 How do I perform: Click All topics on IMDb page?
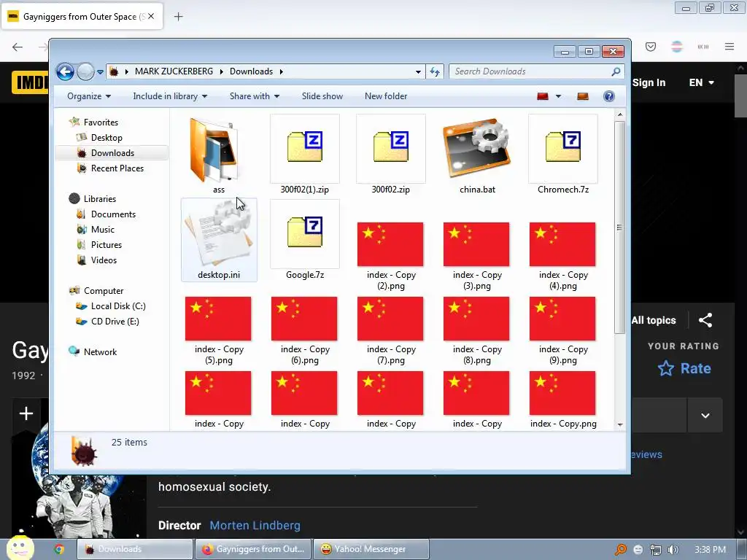tap(653, 321)
